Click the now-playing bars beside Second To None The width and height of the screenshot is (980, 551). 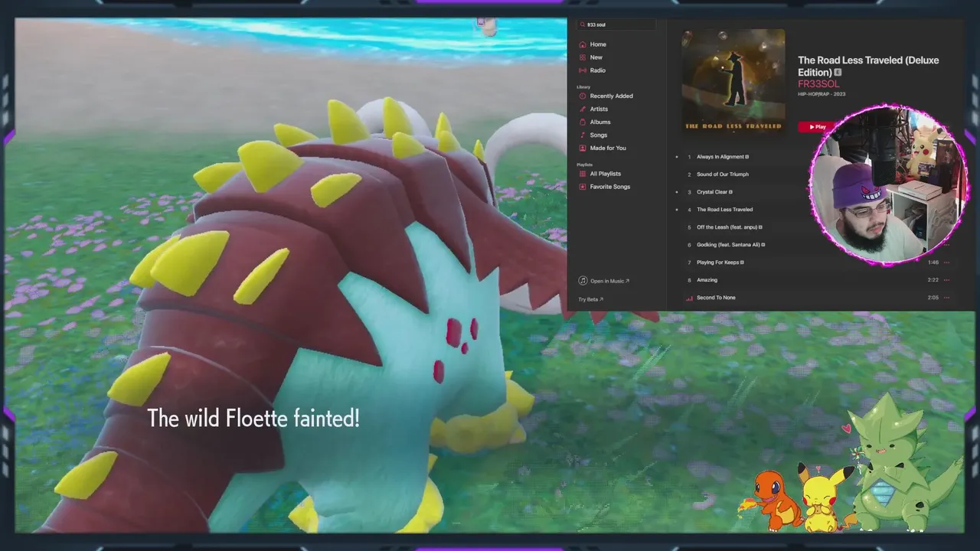pyautogui.click(x=689, y=298)
